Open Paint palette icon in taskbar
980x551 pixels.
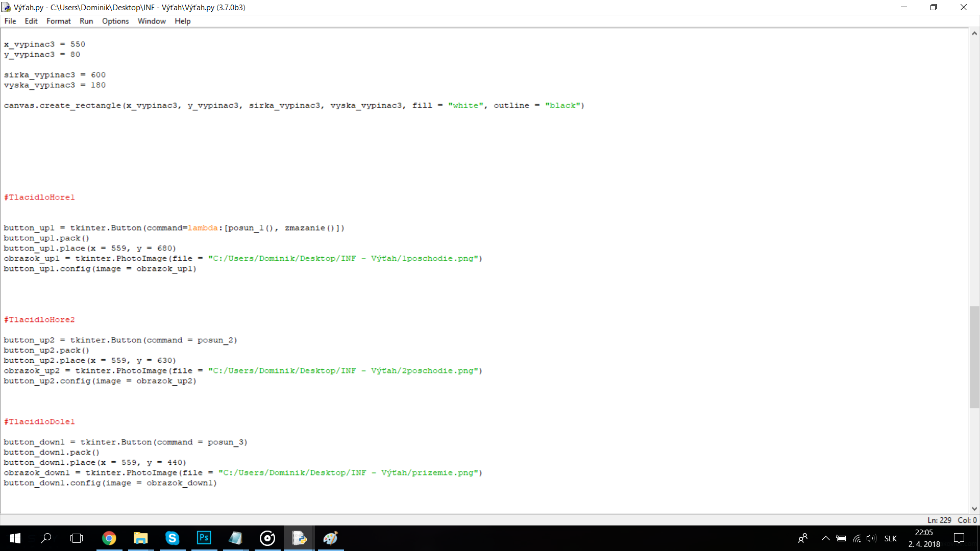(331, 538)
